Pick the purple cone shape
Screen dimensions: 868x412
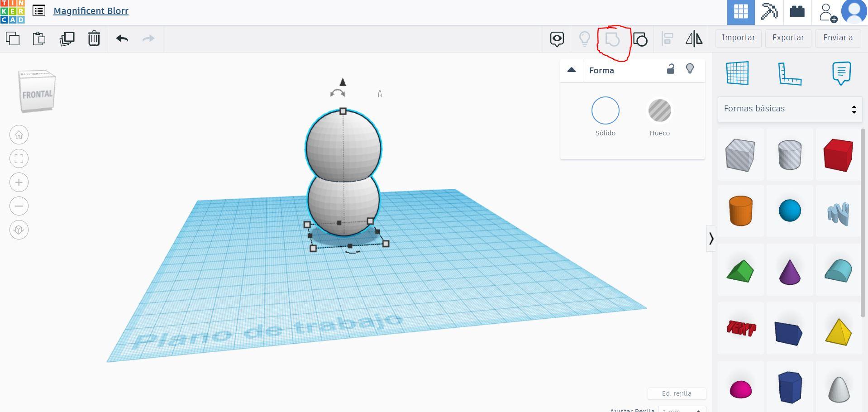click(790, 271)
